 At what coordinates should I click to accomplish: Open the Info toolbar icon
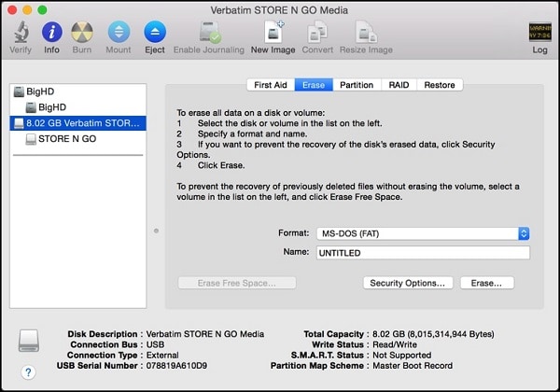(x=51, y=32)
